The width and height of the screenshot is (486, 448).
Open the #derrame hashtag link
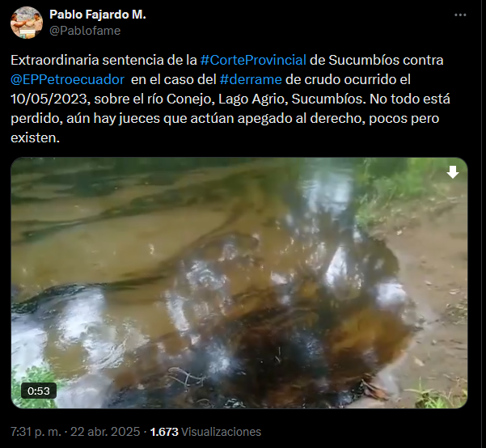click(251, 80)
